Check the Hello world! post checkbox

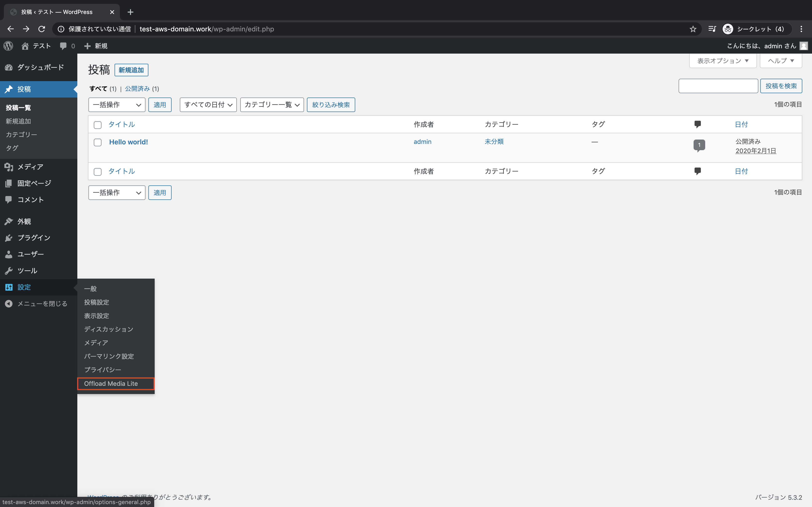98,142
